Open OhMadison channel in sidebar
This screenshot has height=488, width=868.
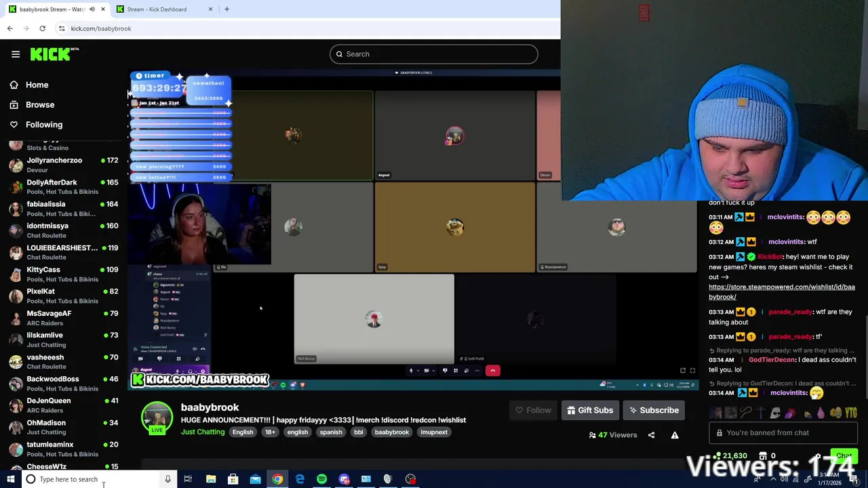point(62,427)
